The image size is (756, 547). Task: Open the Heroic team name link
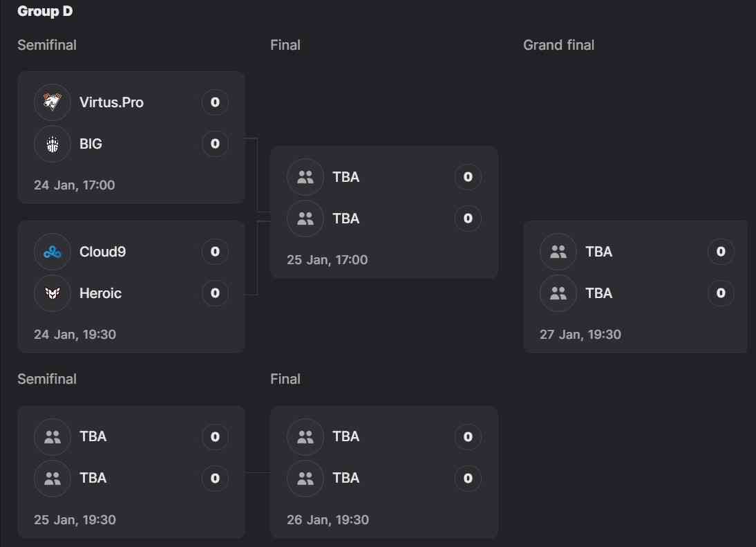pos(100,293)
